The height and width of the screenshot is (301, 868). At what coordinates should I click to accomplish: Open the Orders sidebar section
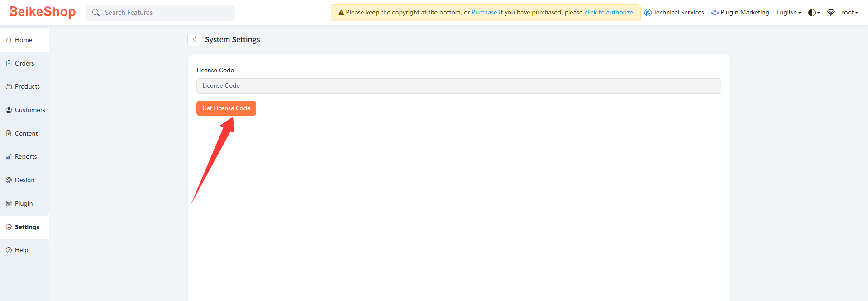pyautogui.click(x=24, y=64)
